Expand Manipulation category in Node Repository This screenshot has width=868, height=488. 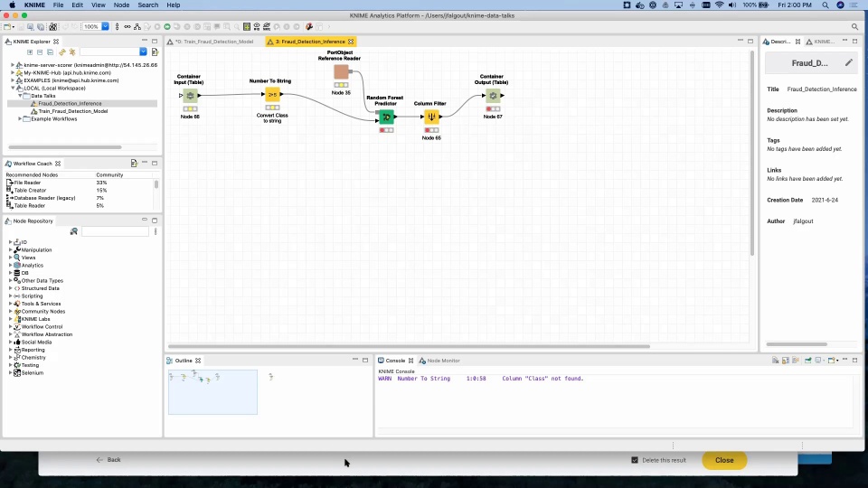(x=10, y=250)
